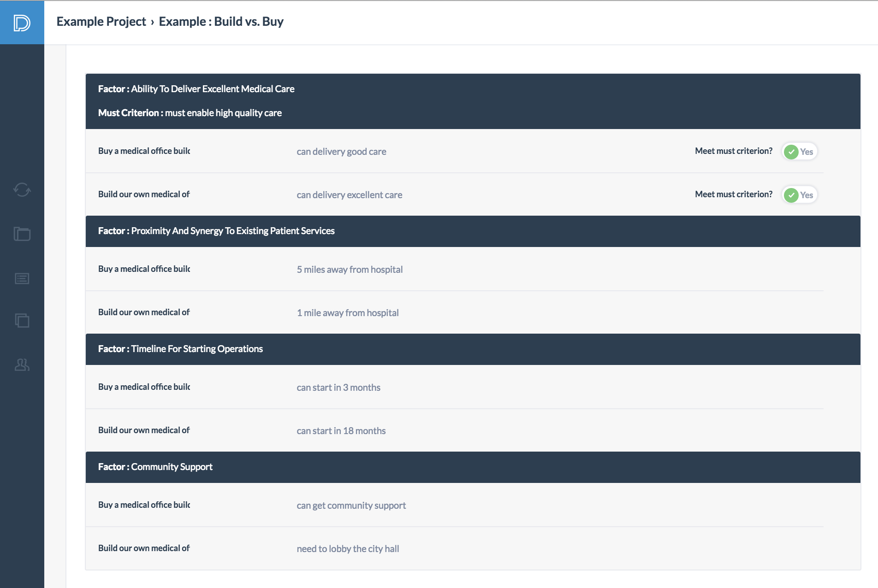Click 'Example : Build vs. Buy' breadcrumb

221,22
